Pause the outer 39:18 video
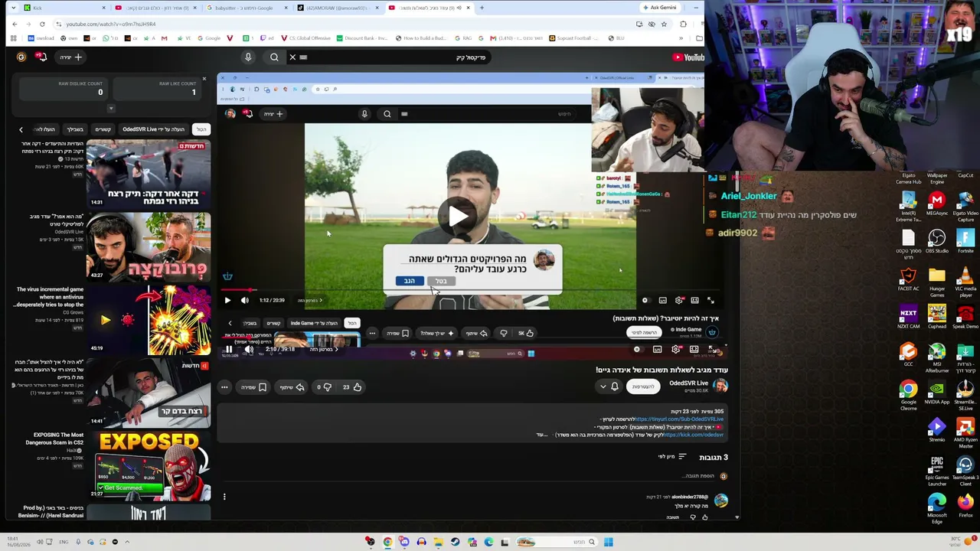Screen dimensions: 980x551 click(228, 350)
